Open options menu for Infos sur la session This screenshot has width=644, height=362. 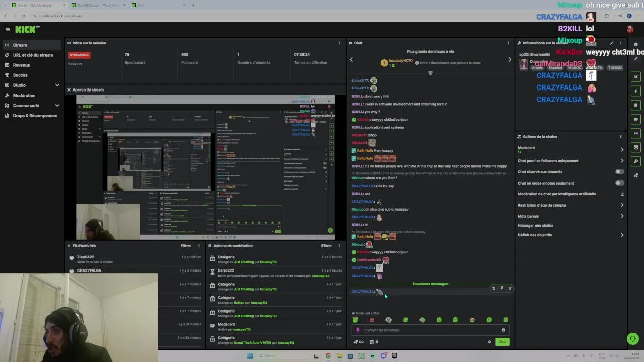coord(339,43)
